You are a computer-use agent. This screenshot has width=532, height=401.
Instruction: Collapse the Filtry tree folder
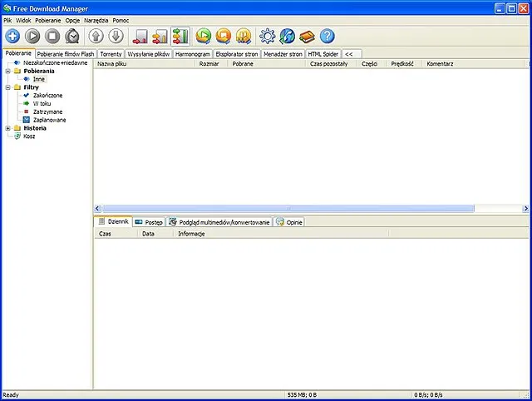point(7,87)
